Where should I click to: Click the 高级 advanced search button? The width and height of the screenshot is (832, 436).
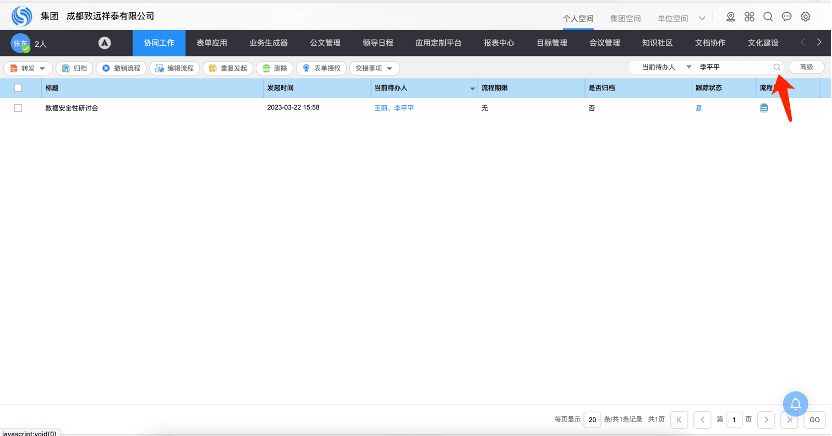807,67
